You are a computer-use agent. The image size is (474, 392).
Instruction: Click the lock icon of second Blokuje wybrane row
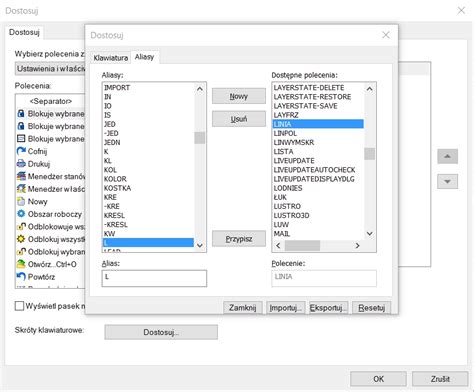click(21, 126)
